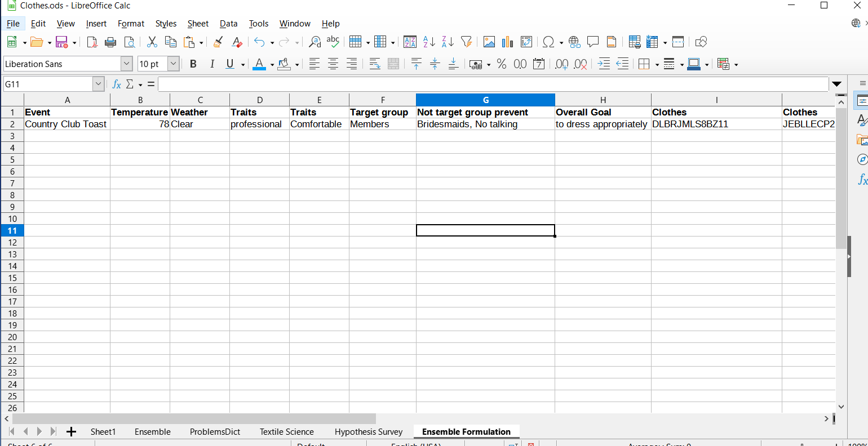This screenshot has width=868, height=446.
Task: Paste using the clipboard icon
Action: click(x=189, y=42)
